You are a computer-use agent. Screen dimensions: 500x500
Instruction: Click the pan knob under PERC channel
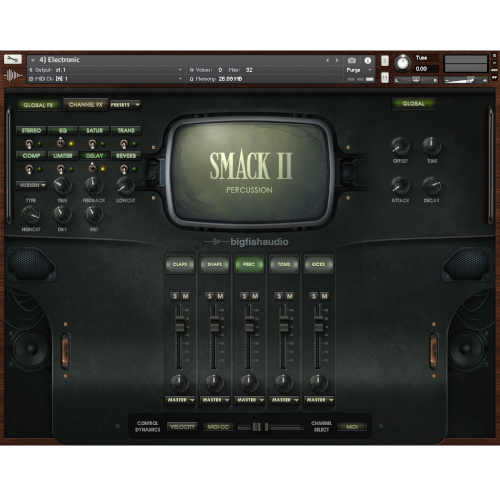pos(249,382)
